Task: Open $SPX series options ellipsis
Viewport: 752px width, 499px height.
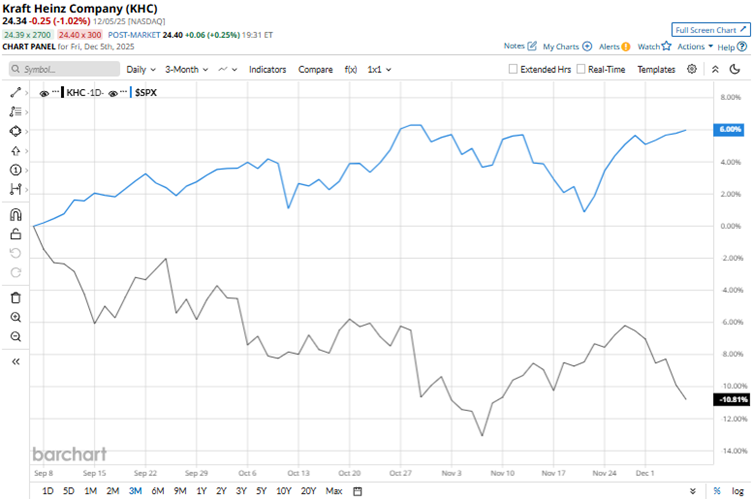Action: tap(124, 91)
